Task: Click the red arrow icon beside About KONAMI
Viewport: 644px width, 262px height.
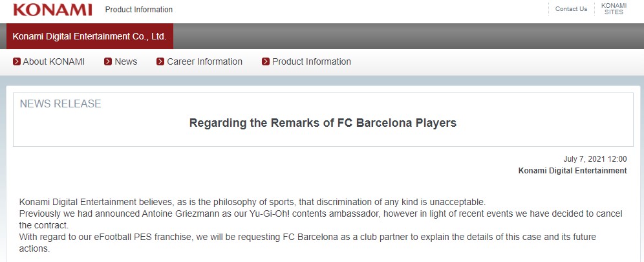Action: pos(17,61)
